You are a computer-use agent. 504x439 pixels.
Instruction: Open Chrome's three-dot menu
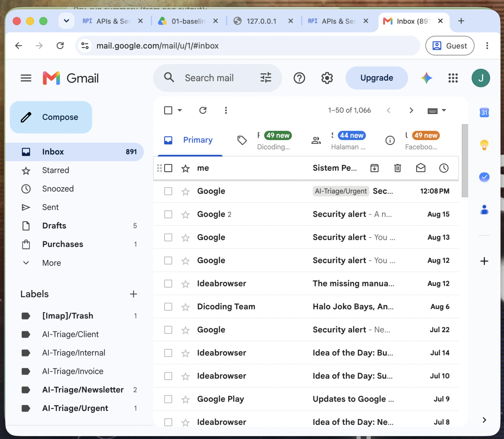(x=487, y=46)
